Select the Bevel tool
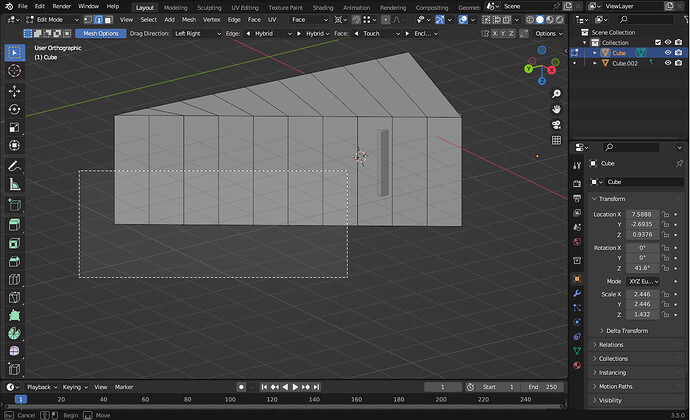 tap(15, 262)
